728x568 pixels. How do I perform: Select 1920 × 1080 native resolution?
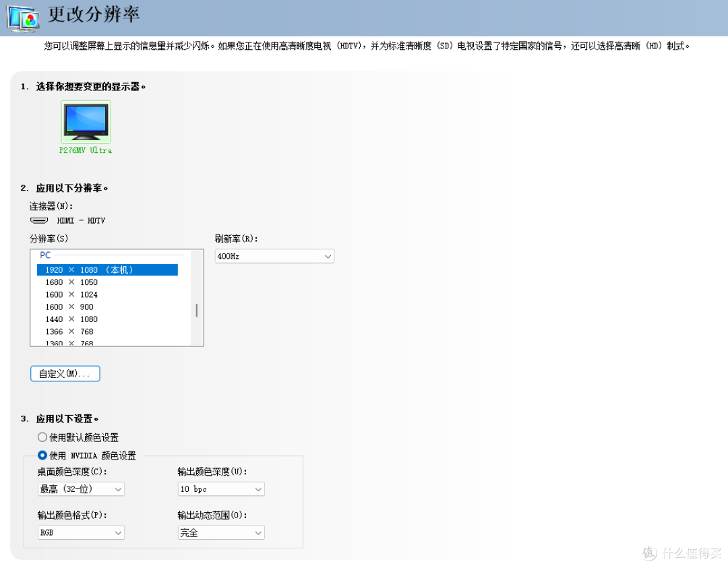click(107, 270)
